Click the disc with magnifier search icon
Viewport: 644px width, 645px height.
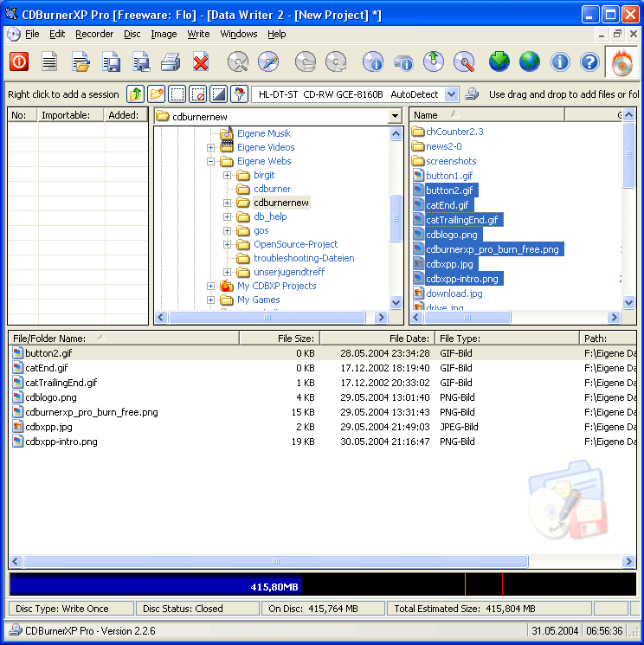click(x=464, y=62)
